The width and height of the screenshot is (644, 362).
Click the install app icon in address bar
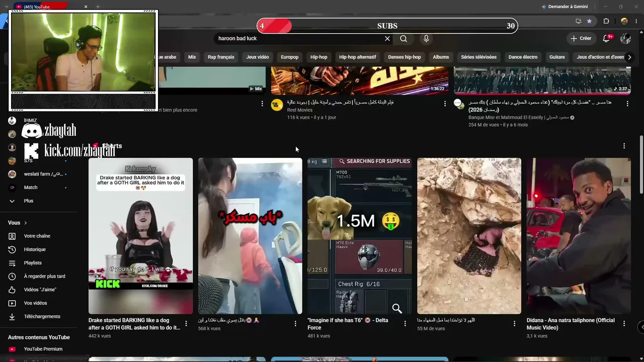click(x=578, y=21)
